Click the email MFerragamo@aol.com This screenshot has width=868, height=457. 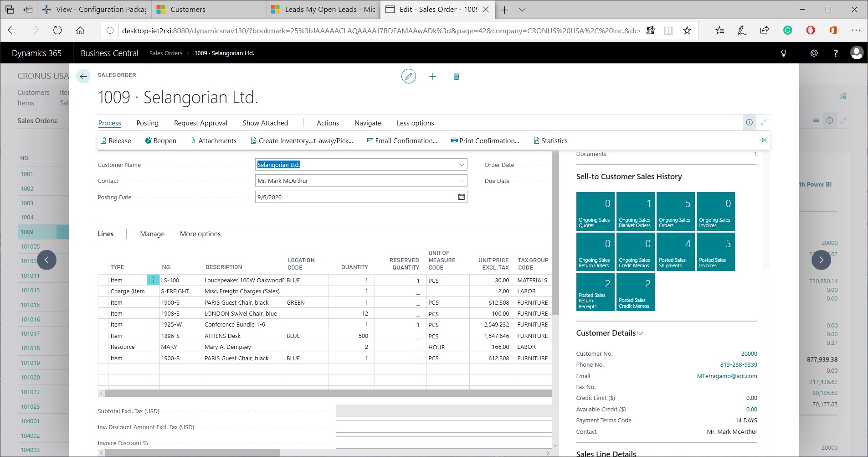tap(727, 376)
